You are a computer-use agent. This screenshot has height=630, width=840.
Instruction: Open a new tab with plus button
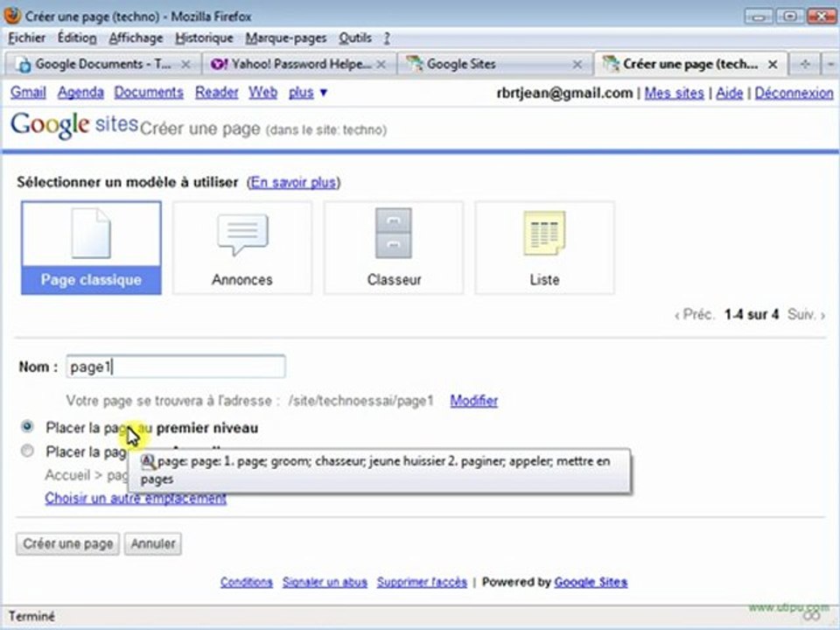(x=805, y=64)
